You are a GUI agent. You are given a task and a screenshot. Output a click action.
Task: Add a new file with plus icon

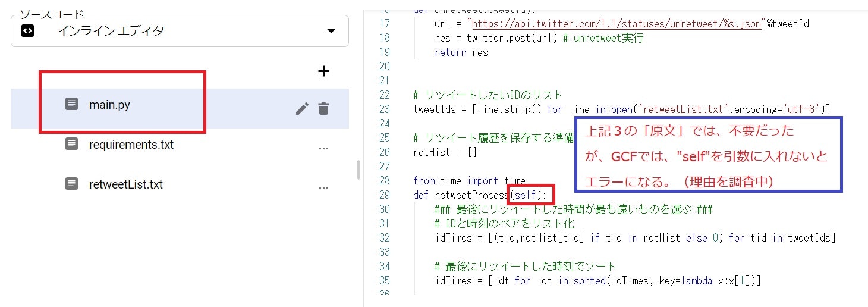(323, 71)
